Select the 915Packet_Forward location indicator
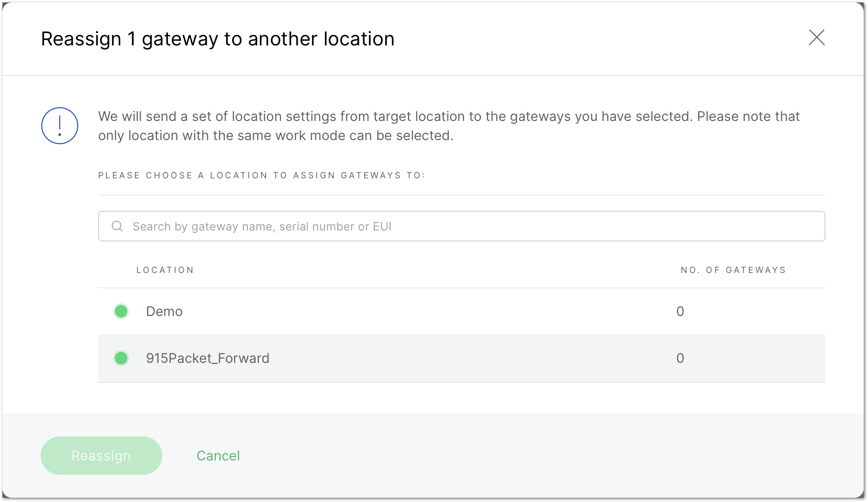Screen dimensions: 868x502 (121, 358)
